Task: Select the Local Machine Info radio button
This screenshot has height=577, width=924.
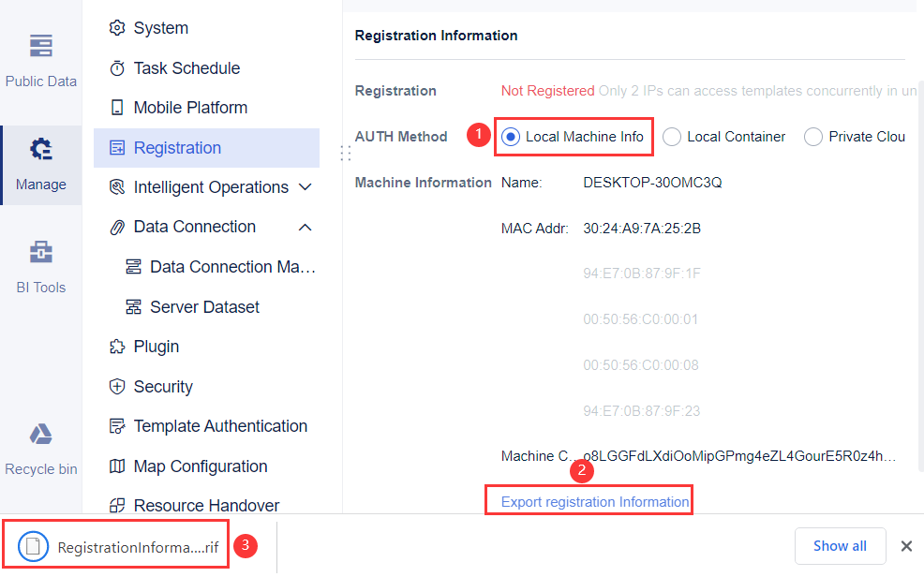Action: (x=509, y=136)
